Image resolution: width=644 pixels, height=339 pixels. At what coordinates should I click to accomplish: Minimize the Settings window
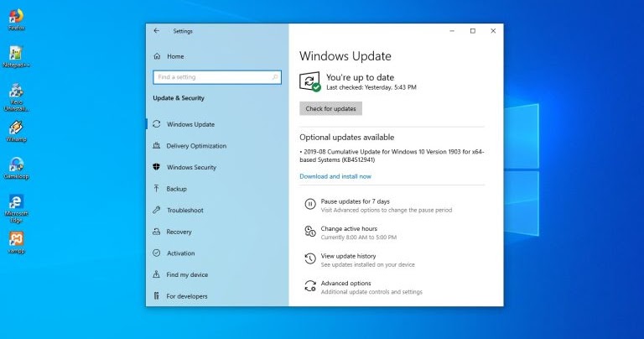[x=452, y=31]
